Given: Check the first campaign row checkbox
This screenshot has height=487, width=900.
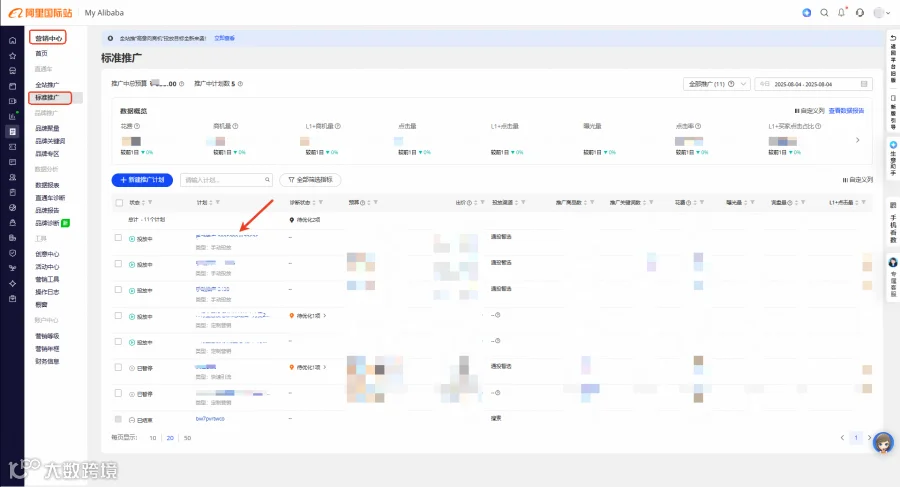Looking at the screenshot, I should pyautogui.click(x=118, y=238).
